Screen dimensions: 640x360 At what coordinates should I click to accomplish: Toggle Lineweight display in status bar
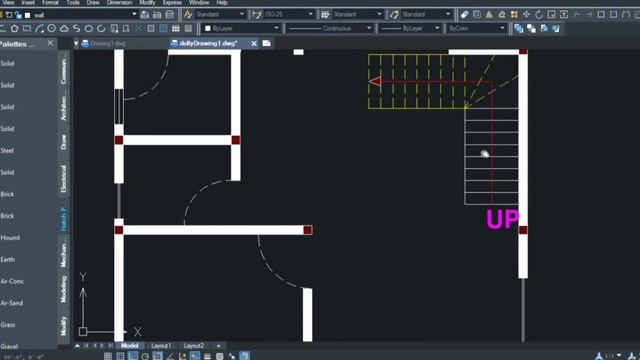point(207,356)
